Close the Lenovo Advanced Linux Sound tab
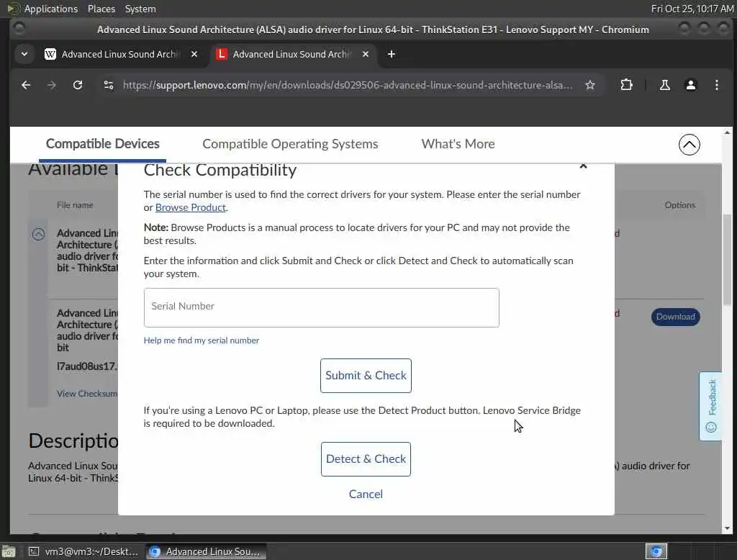The width and height of the screenshot is (737, 560). (x=365, y=54)
